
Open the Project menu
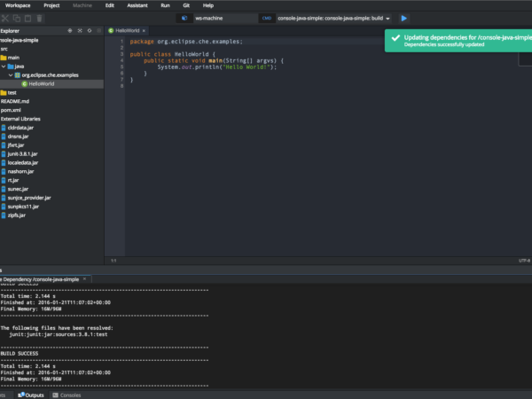coord(51,5)
